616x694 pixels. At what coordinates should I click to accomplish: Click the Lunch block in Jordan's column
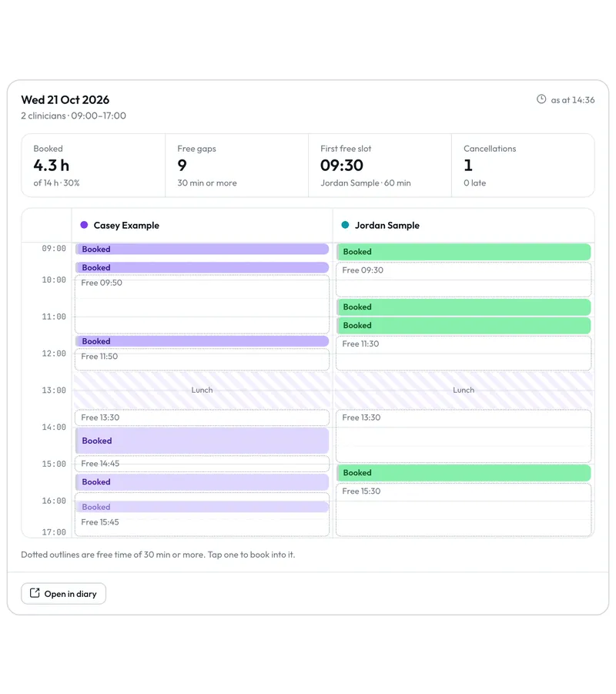pos(464,390)
